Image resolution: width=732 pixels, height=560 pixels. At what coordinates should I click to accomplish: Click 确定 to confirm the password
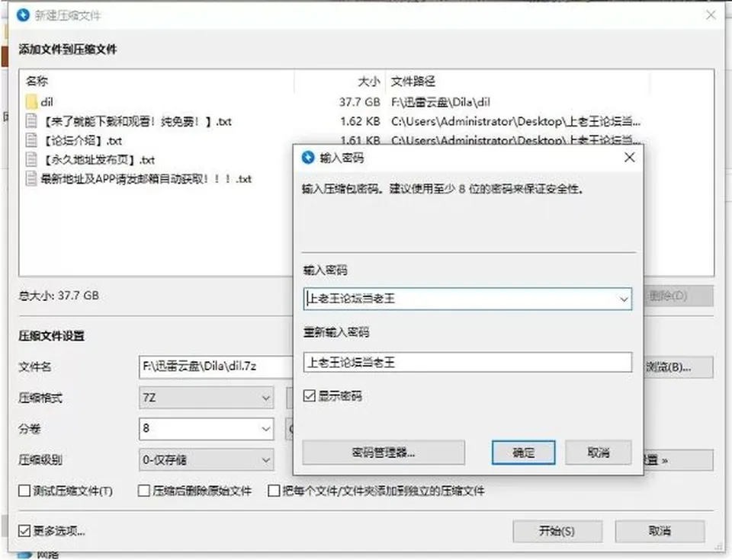523,453
